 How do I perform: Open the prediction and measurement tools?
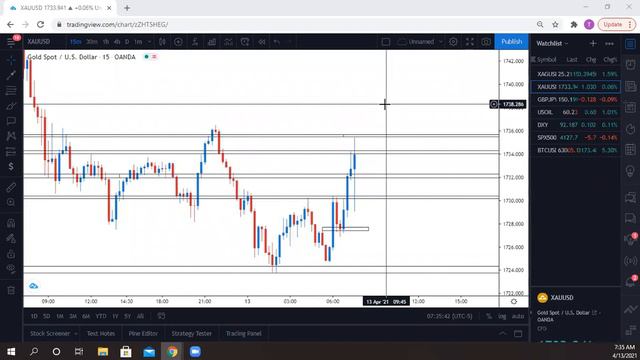tap(11, 151)
